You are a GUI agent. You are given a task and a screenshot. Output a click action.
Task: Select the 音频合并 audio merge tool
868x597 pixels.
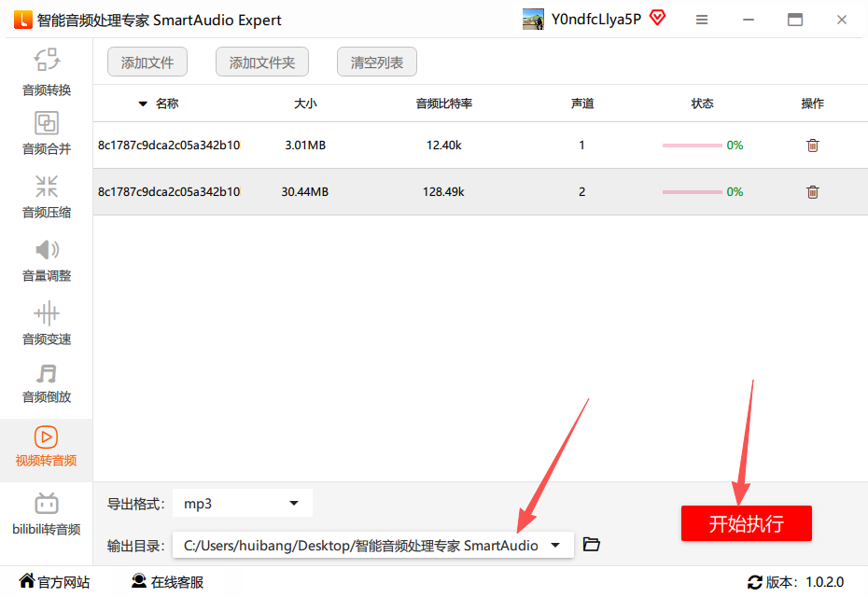tap(47, 132)
